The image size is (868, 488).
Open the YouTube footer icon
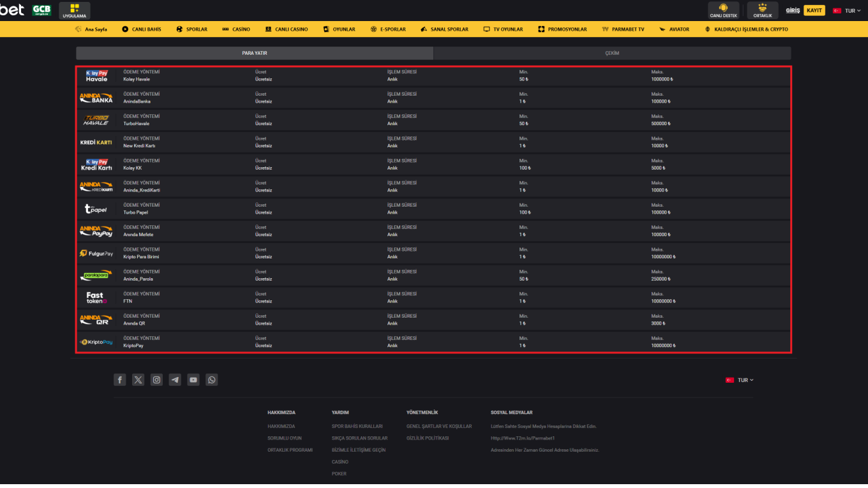tap(193, 380)
